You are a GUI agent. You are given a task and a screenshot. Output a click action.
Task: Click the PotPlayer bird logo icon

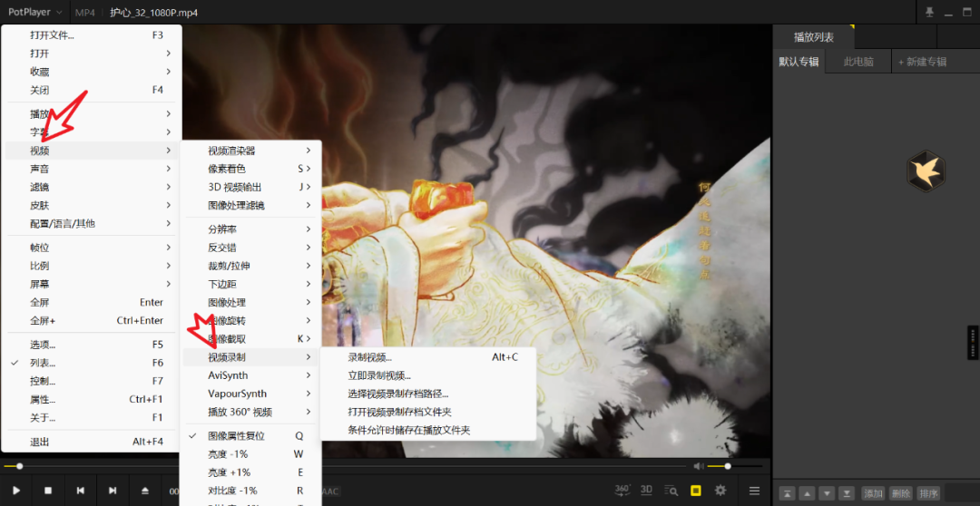tap(926, 170)
